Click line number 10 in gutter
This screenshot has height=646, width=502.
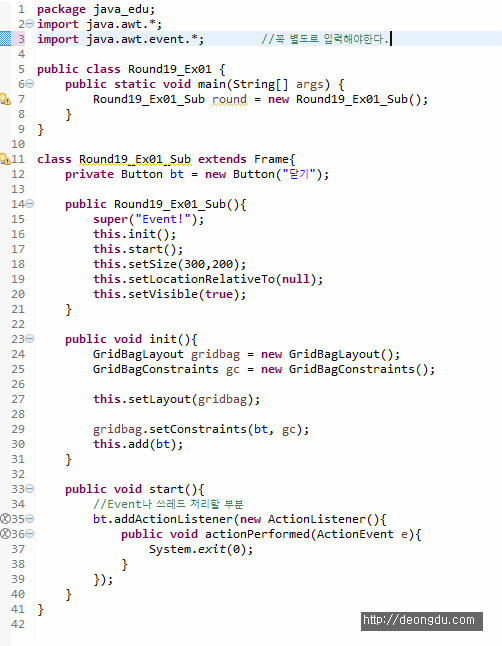click(x=18, y=144)
